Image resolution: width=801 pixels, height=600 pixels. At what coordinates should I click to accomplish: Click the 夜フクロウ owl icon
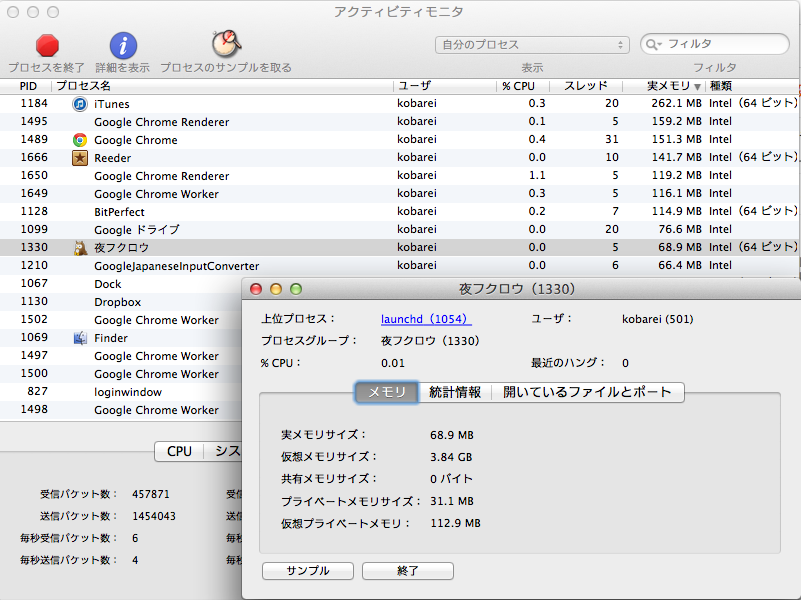80,248
